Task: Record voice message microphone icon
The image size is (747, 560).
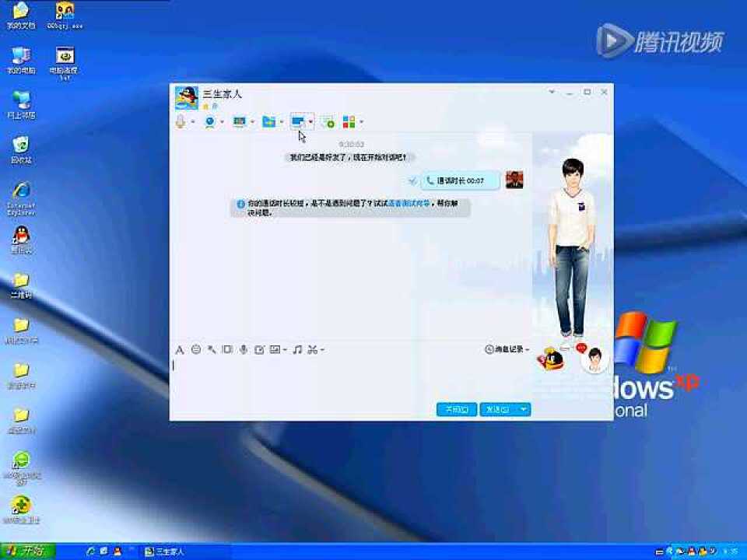Action: tap(244, 350)
